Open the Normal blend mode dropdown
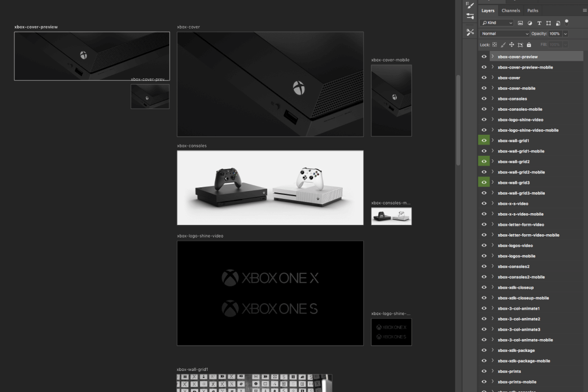588x392 pixels. point(505,34)
